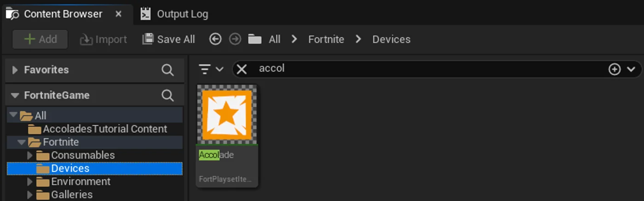The image size is (644, 201).
Task: Go forward in folder history
Action: pyautogui.click(x=235, y=39)
